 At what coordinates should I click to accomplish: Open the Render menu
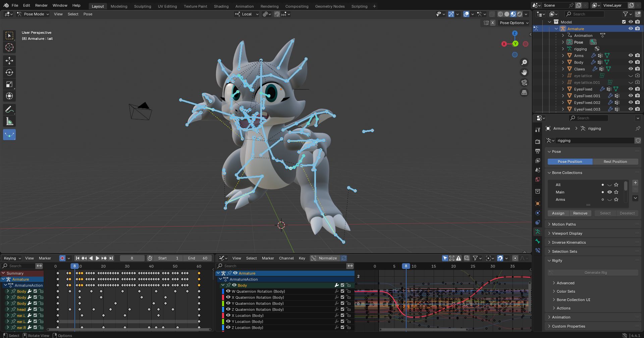pos(41,5)
